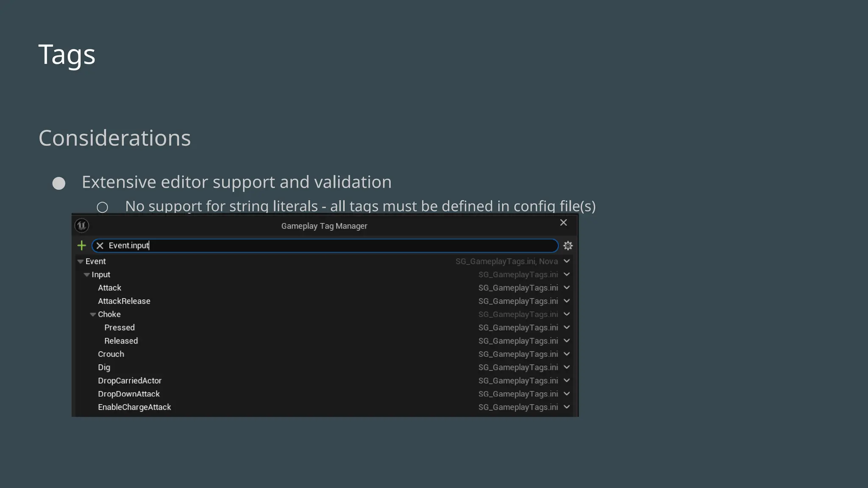Open the chevron dropdown on the Pressed row
Screen dimensions: 868x488
(x=567, y=327)
